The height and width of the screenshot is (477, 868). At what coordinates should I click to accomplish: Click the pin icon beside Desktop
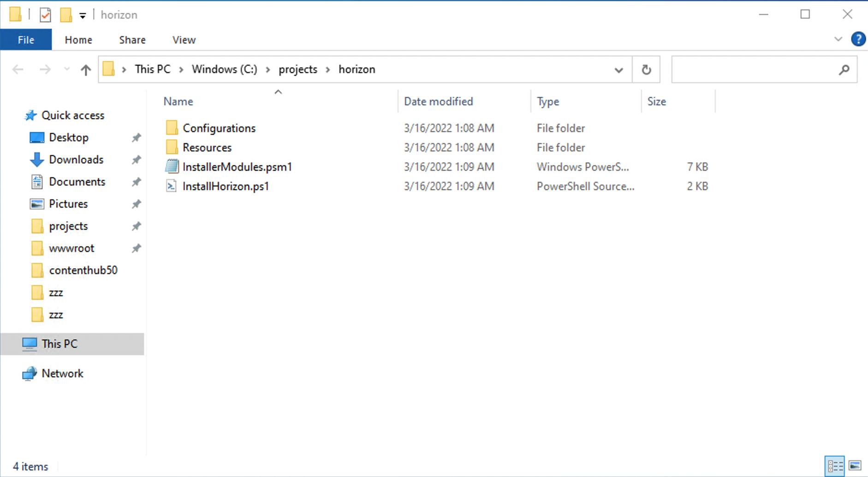[136, 137]
